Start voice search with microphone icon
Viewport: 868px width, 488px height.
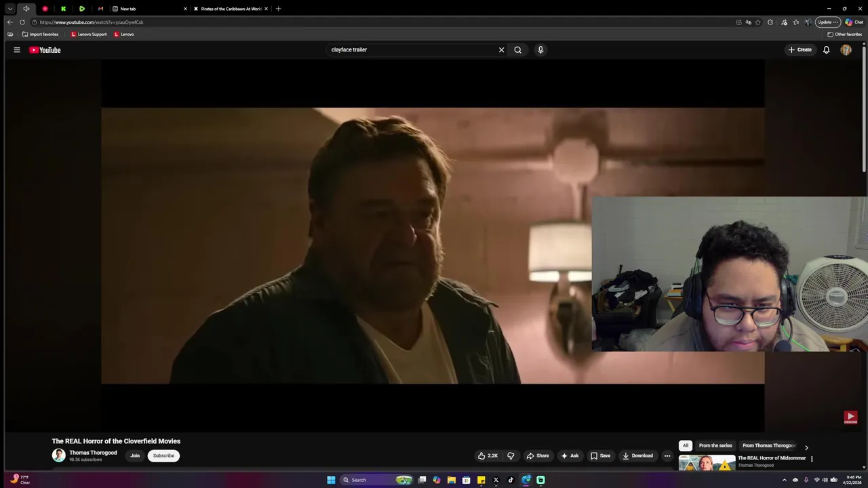pyautogui.click(x=540, y=49)
